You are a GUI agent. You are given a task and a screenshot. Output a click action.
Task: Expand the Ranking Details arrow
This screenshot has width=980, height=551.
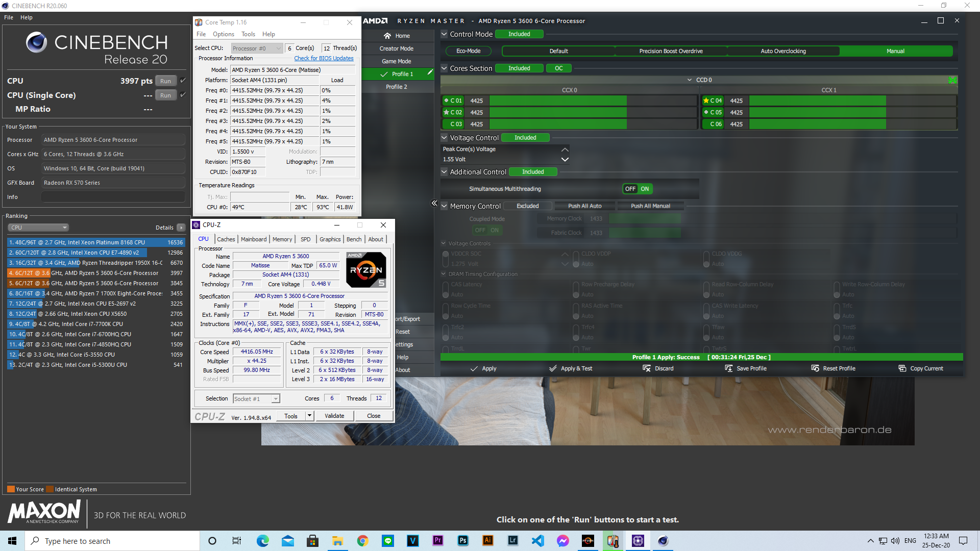(181, 228)
